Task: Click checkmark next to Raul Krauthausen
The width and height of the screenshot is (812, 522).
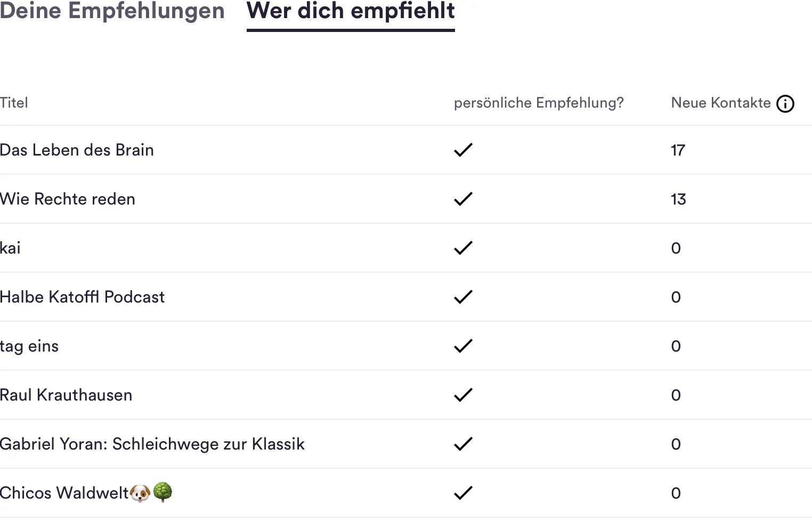Action: (x=463, y=395)
